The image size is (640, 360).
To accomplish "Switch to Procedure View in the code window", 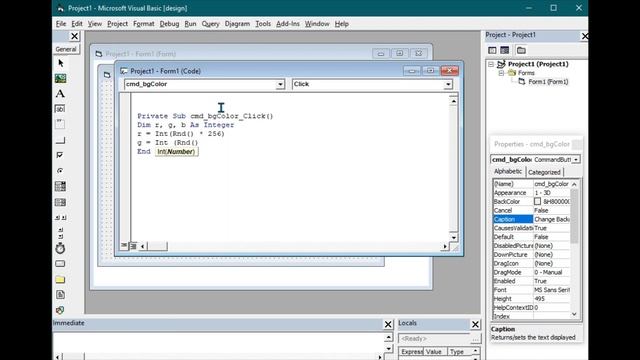I will pos(124,246).
